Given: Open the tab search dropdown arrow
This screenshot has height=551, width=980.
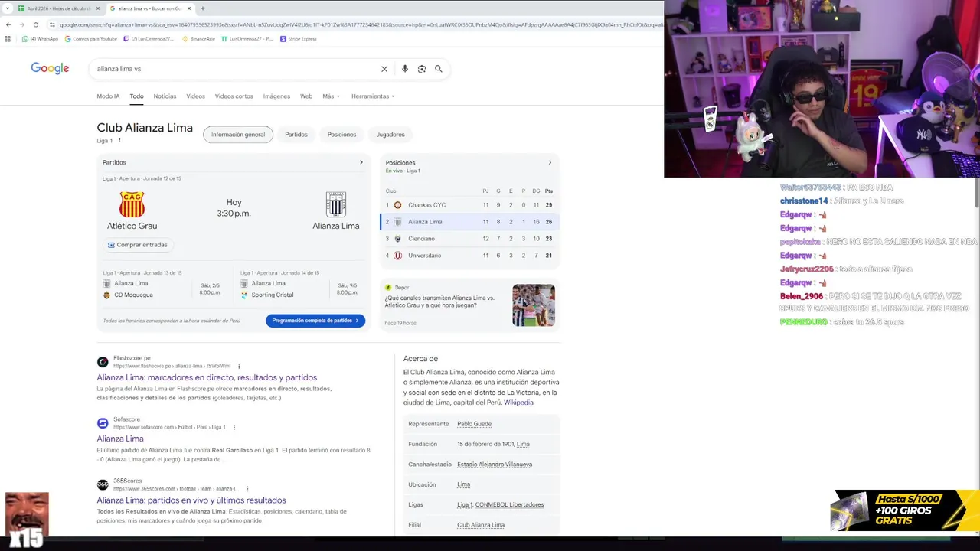Looking at the screenshot, I should pyautogui.click(x=7, y=8).
